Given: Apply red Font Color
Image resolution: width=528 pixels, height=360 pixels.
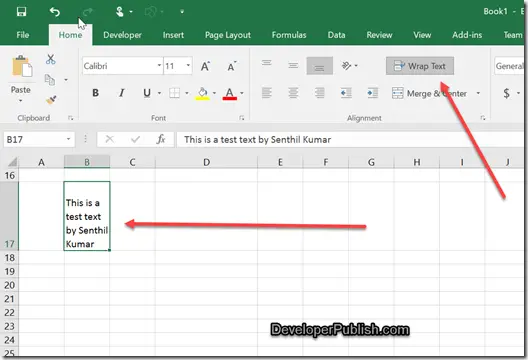Looking at the screenshot, I should (230, 93).
